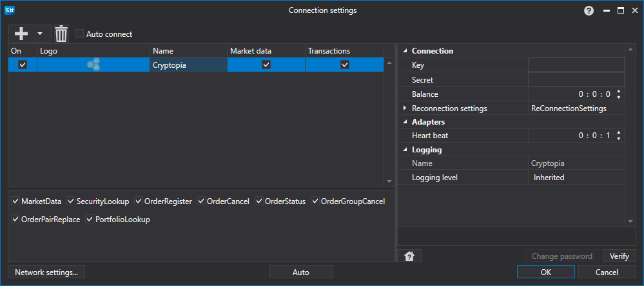Increase the Balance time value spinner
This screenshot has height=286, width=644.
click(618, 92)
